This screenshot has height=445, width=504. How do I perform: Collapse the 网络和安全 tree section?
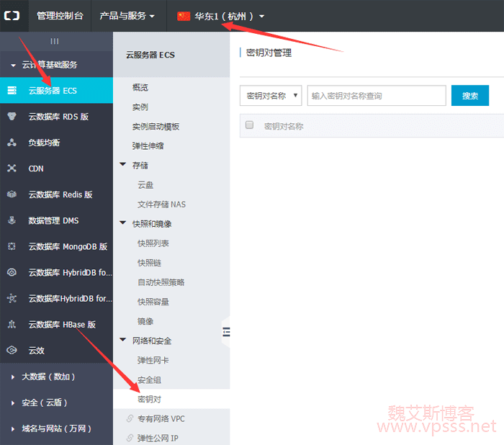pyautogui.click(x=122, y=341)
